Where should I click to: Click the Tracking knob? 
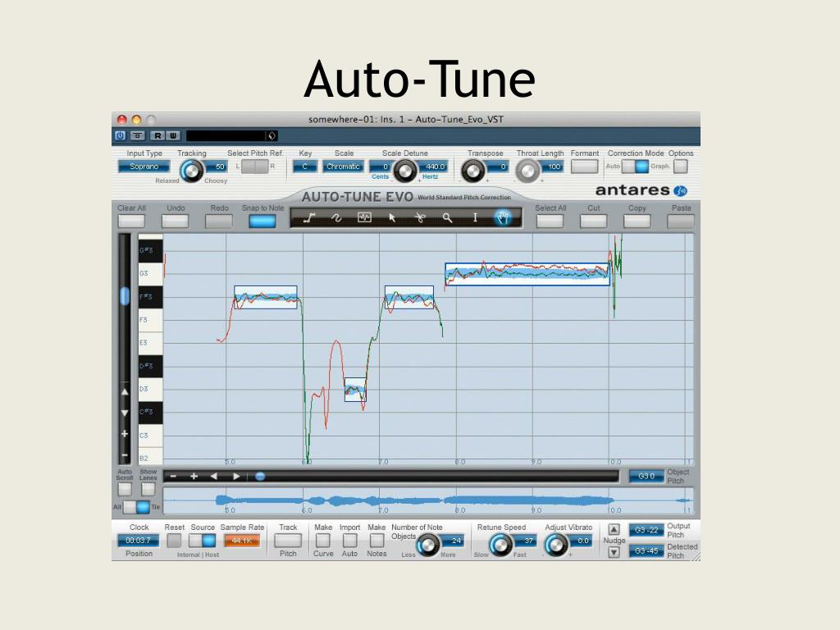tap(191, 171)
